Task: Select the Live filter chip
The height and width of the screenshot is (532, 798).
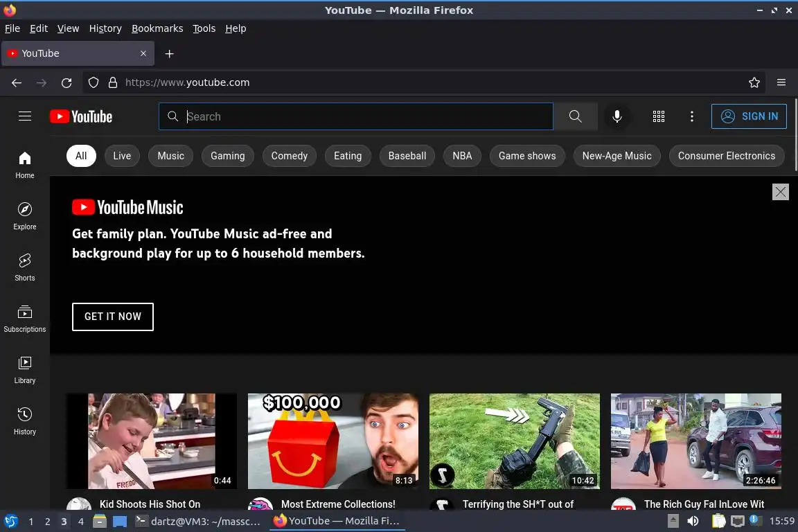Action: [x=122, y=156]
